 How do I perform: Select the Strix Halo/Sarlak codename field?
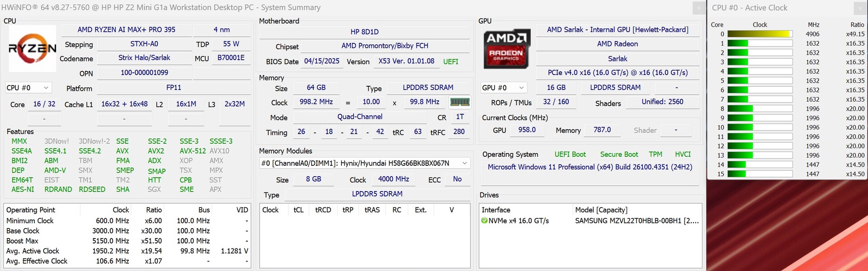pos(144,58)
